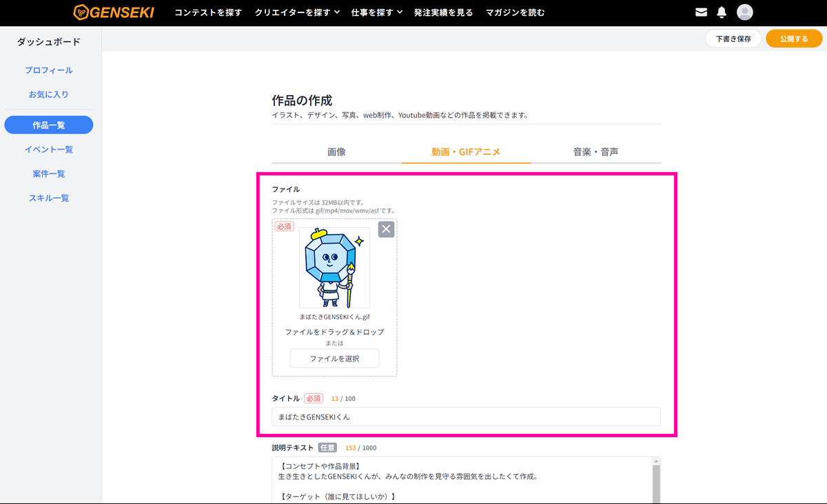Image resolution: width=827 pixels, height=504 pixels.
Task: Open the notifications bell
Action: click(722, 12)
